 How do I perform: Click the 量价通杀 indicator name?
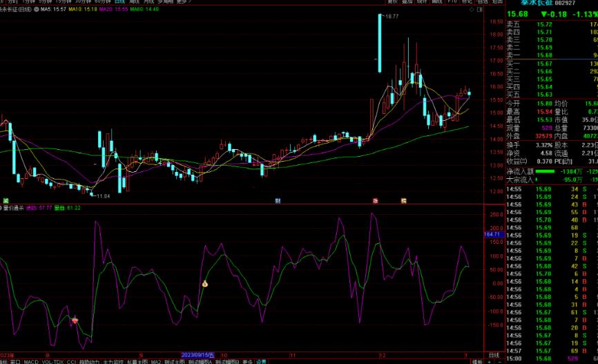pos(14,209)
